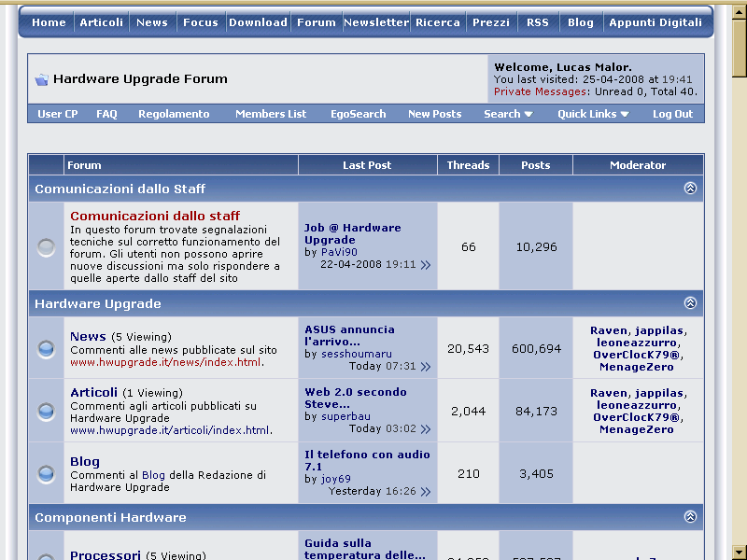
Task: Go to last post arrow for Web 2.0 secondo Steve
Action: point(426,429)
